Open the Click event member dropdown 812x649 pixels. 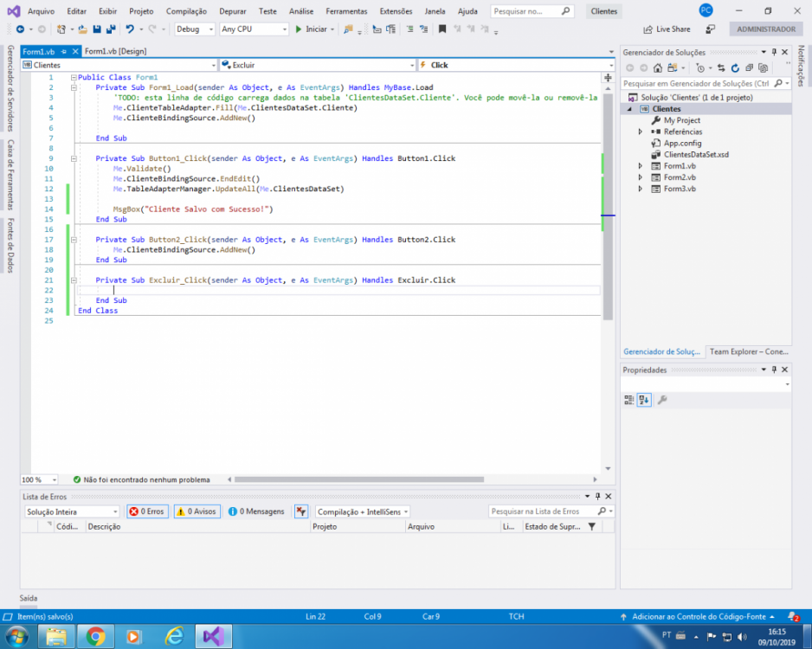(516, 65)
